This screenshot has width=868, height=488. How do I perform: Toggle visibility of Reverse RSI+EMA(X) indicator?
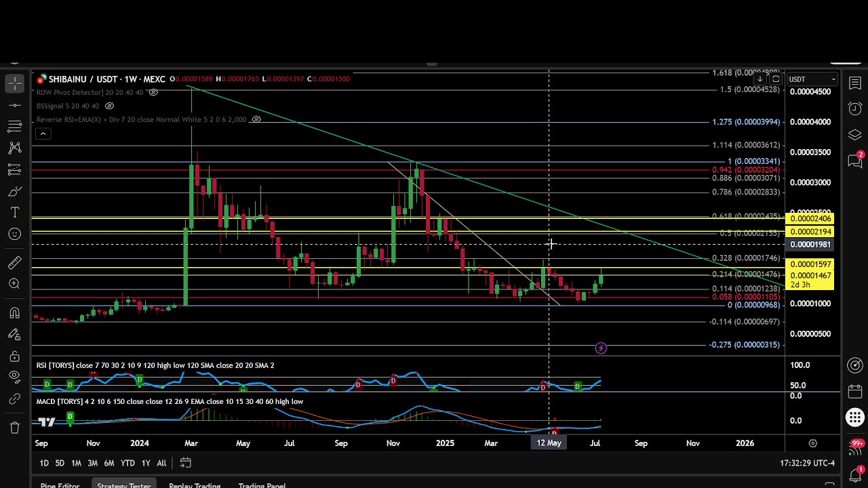pos(256,119)
